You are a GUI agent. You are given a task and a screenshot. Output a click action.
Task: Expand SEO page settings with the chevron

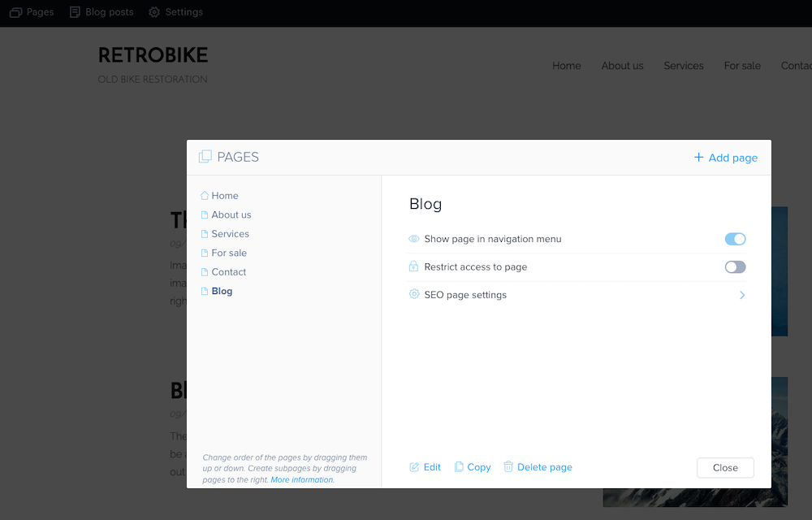coord(741,295)
